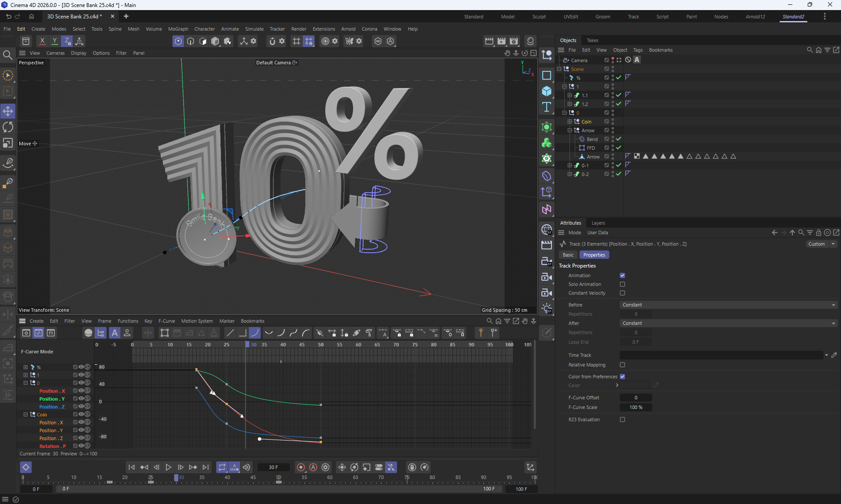Click the Render to Picture Viewer icon
Screen dimensions: 841x504
coord(502,41)
